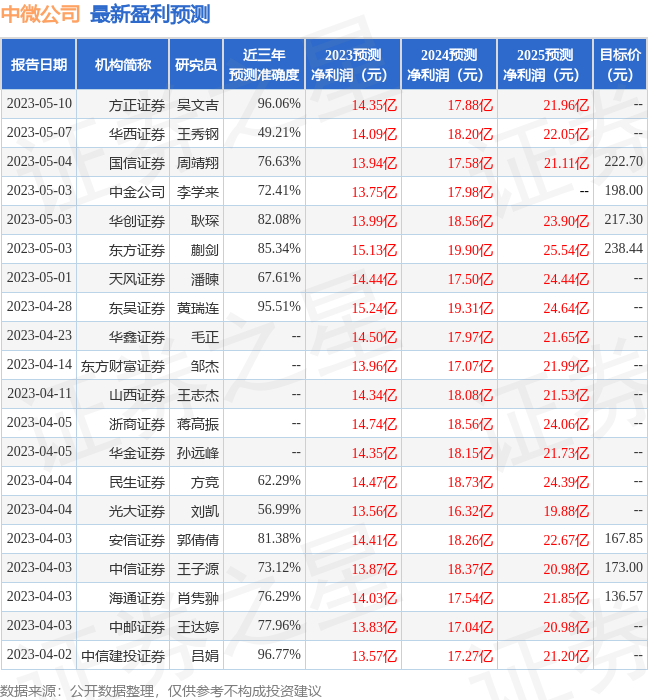Click the date cell 2023-05-10
This screenshot has height=700, width=648.
coord(39,104)
